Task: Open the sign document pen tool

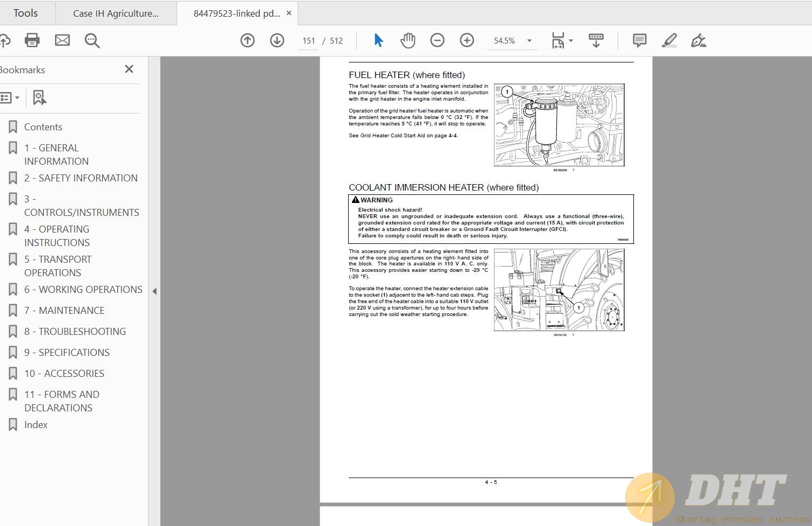Action: [698, 40]
